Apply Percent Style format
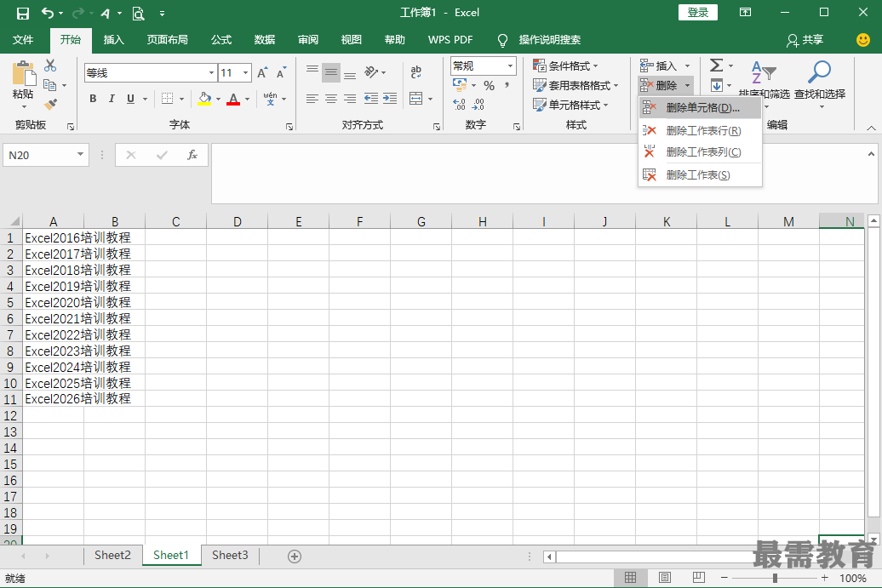882x588 pixels. click(489, 85)
